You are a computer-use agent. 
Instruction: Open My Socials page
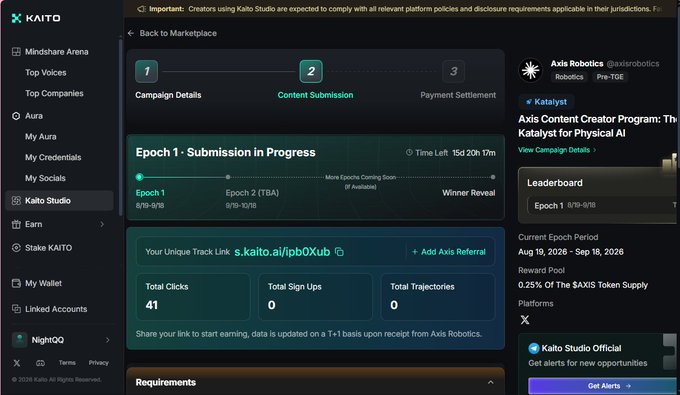point(45,178)
